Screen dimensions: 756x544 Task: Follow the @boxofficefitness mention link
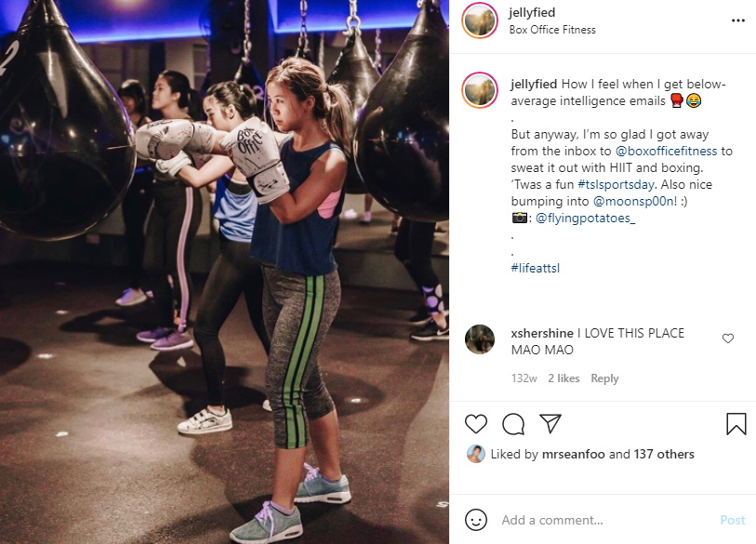pos(667,151)
